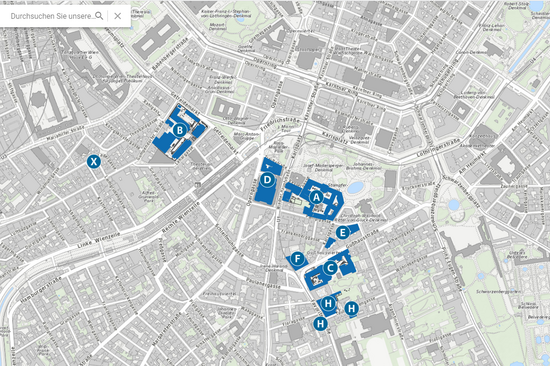Clear the search with the X icon
Viewport: 550px width, 366px height.
point(118,16)
